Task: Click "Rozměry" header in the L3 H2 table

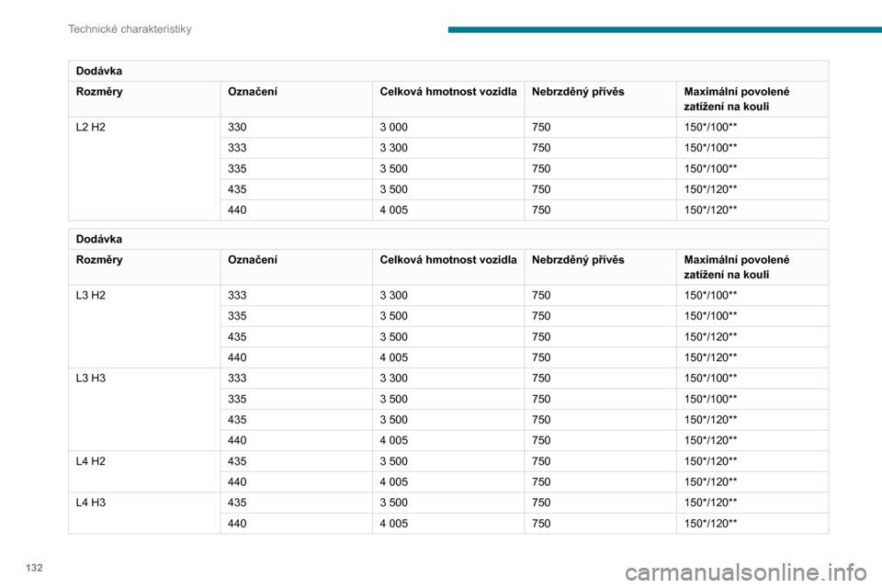Action: (99, 260)
